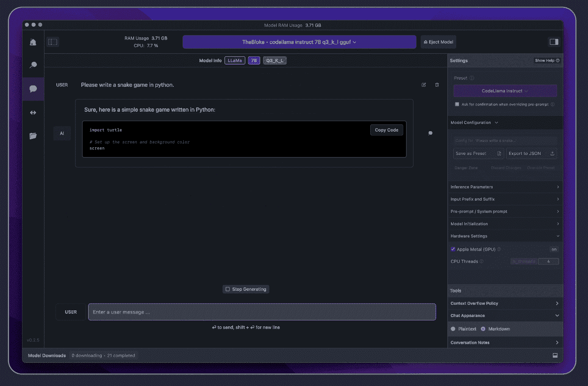Screen dimensions: 588x386
Task: Open the CodeLlama Instruct preset dropdown
Action: (505, 91)
